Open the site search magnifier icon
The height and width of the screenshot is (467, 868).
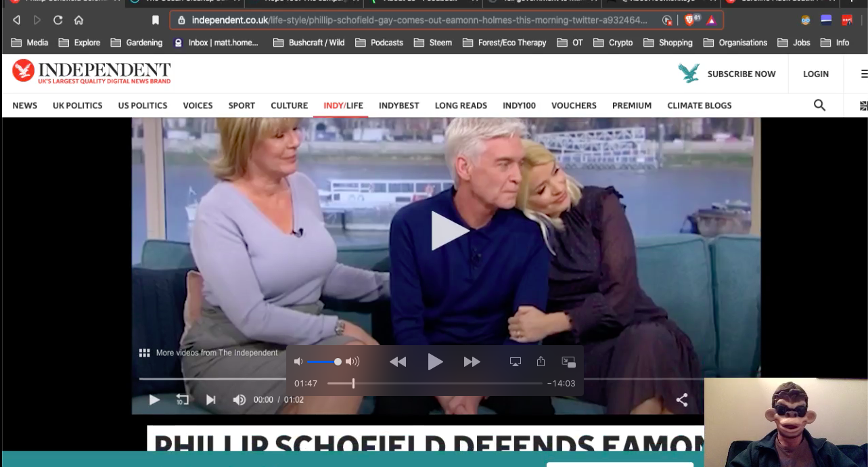point(819,105)
